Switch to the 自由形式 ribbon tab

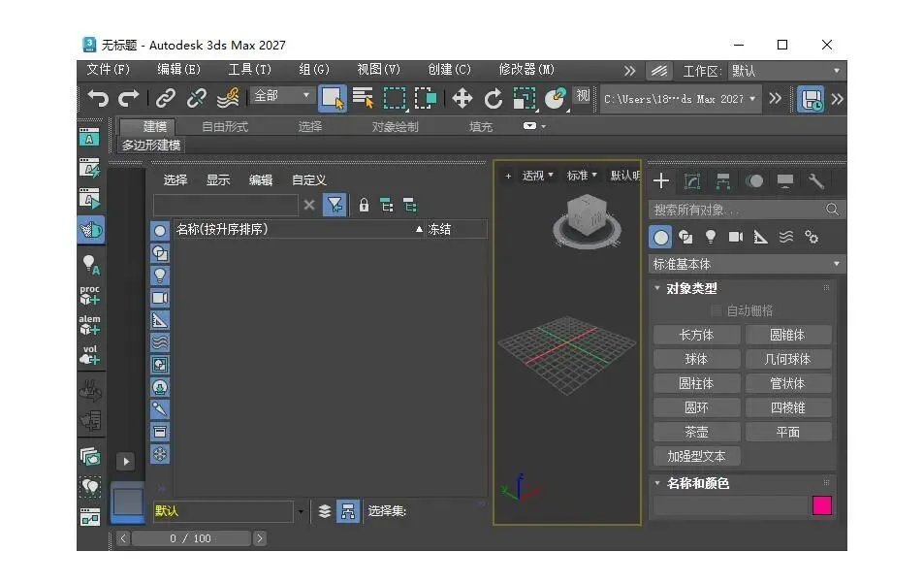pos(225,127)
